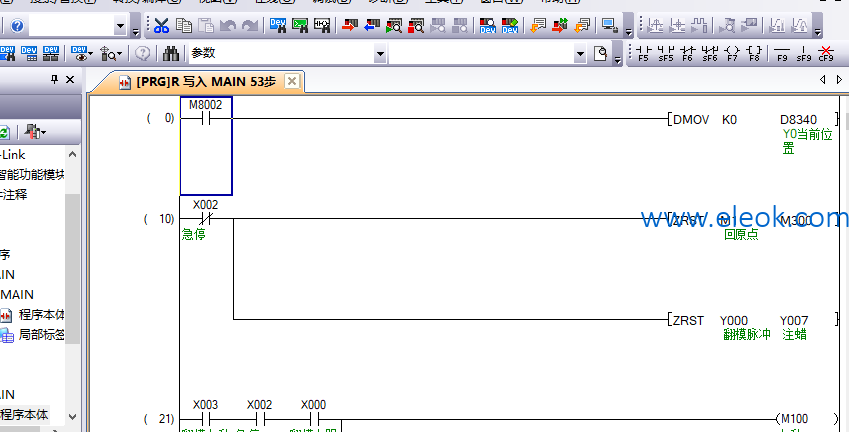This screenshot has width=849, height=432.
Task: Open the 参数 combo box dropdown
Action: [x=380, y=54]
